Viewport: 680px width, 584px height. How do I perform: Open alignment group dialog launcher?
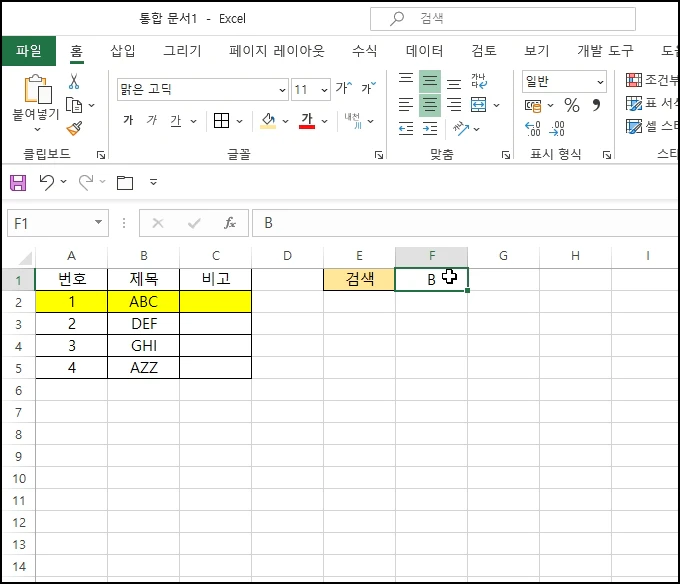[x=506, y=155]
